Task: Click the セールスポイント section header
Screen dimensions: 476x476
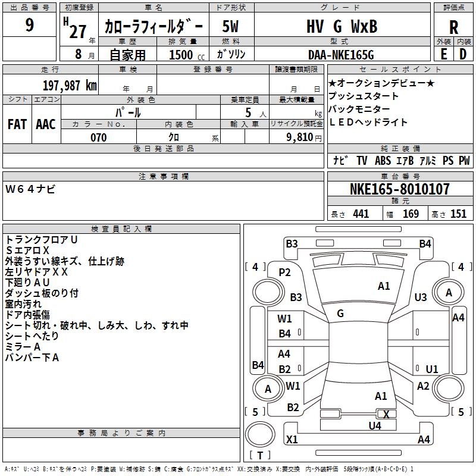Action: 400,70
